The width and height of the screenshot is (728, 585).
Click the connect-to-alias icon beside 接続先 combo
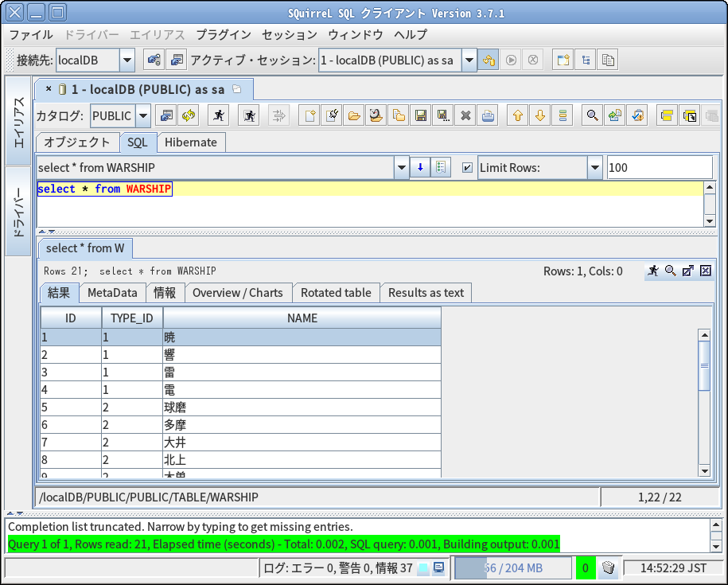pos(154,60)
